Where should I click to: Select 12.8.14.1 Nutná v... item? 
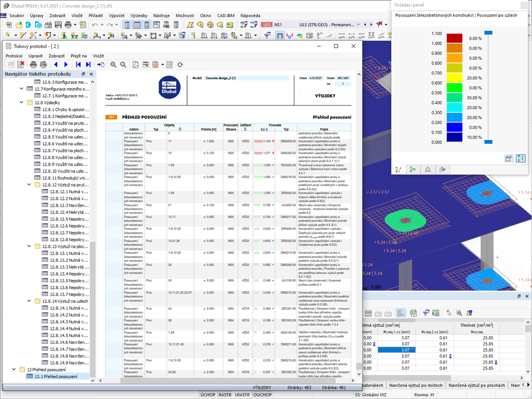point(69,308)
